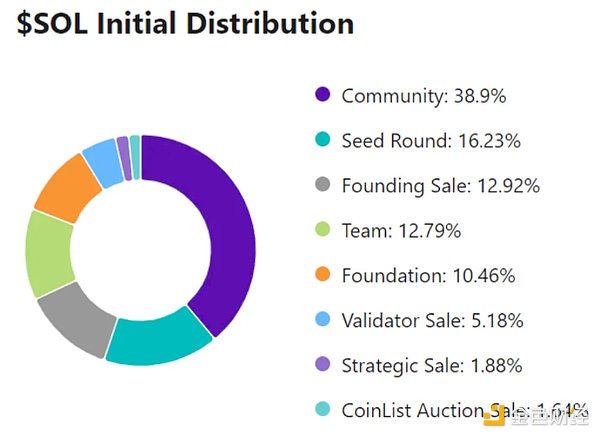Click the orange Foundation legend dot

click(x=322, y=276)
